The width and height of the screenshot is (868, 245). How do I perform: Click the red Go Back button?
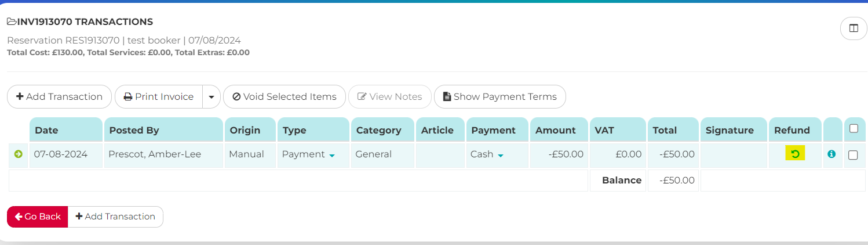(38, 217)
